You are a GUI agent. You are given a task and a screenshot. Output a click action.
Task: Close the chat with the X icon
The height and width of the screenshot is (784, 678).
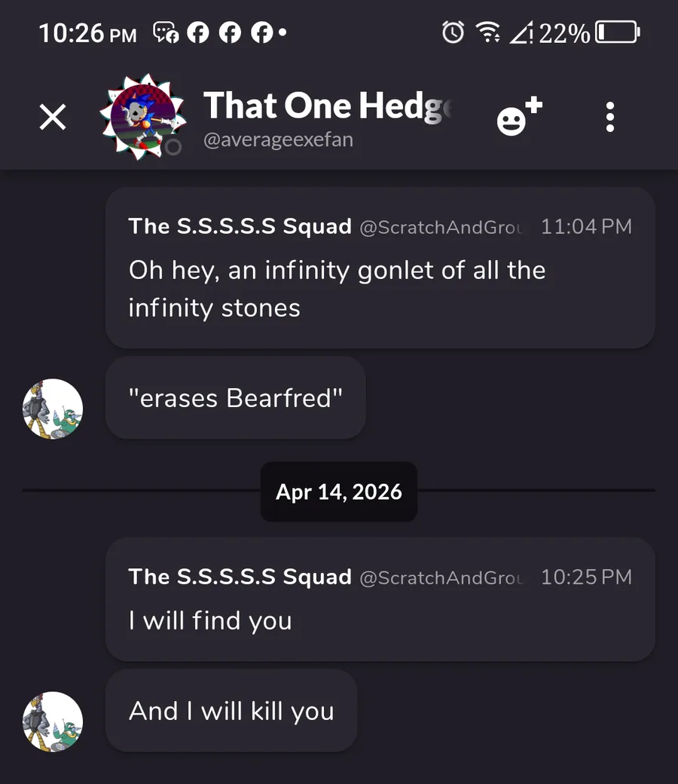coord(53,117)
